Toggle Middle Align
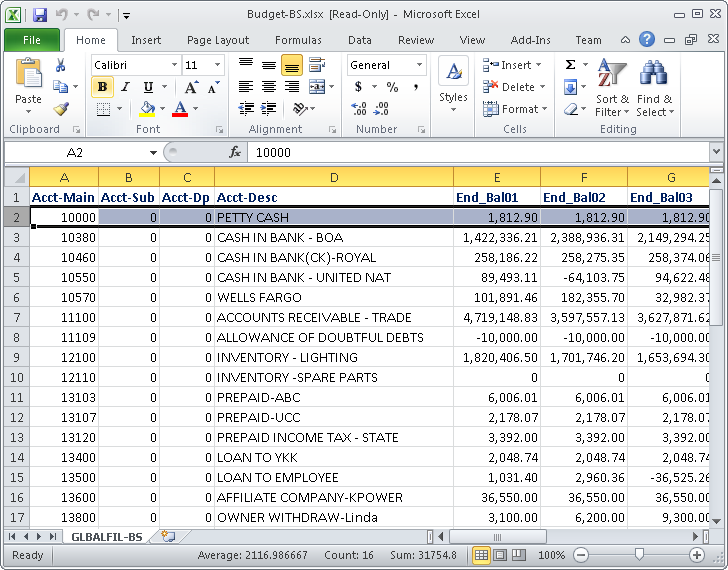728x570 pixels. pos(269,65)
